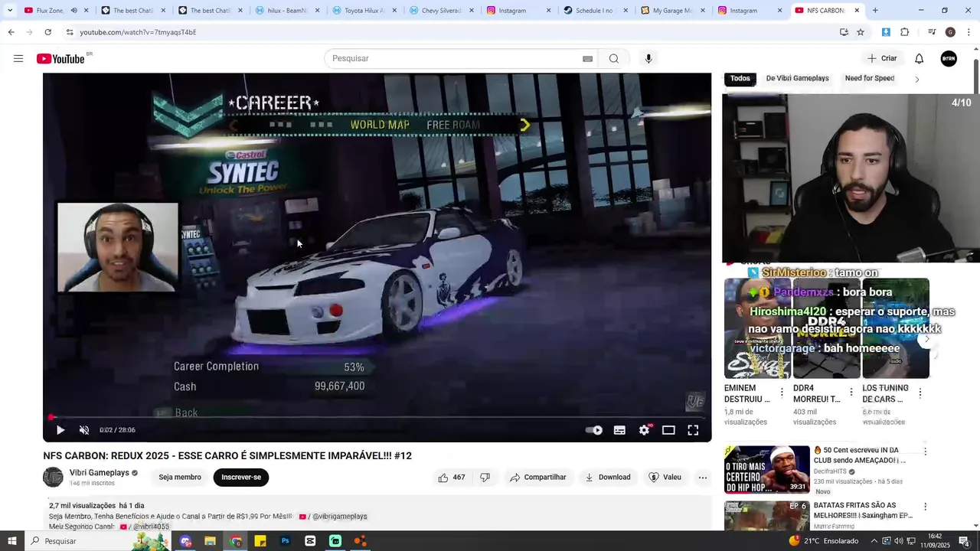Click the Seja membro button

(180, 478)
